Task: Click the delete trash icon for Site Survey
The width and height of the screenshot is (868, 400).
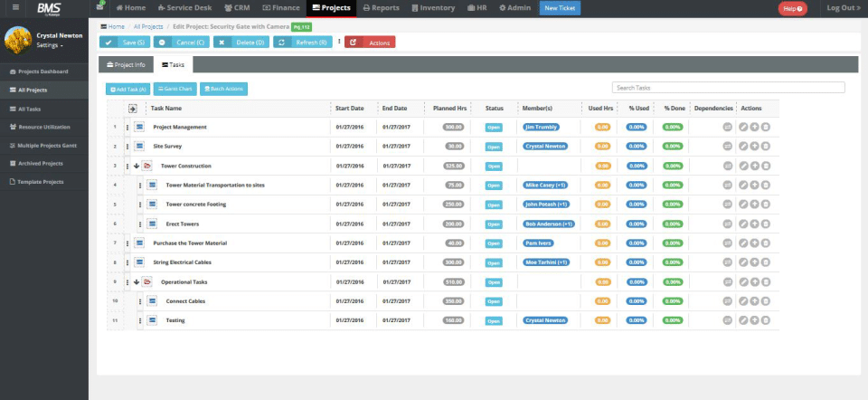Action: 765,146
